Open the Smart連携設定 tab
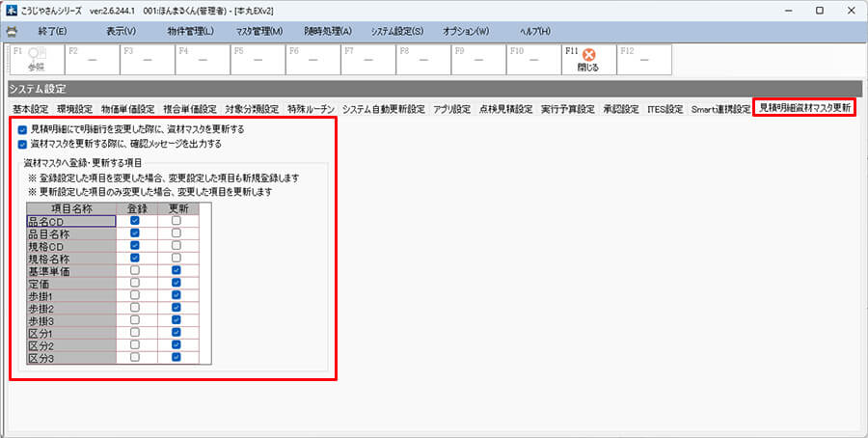868x438 pixels. pos(719,109)
